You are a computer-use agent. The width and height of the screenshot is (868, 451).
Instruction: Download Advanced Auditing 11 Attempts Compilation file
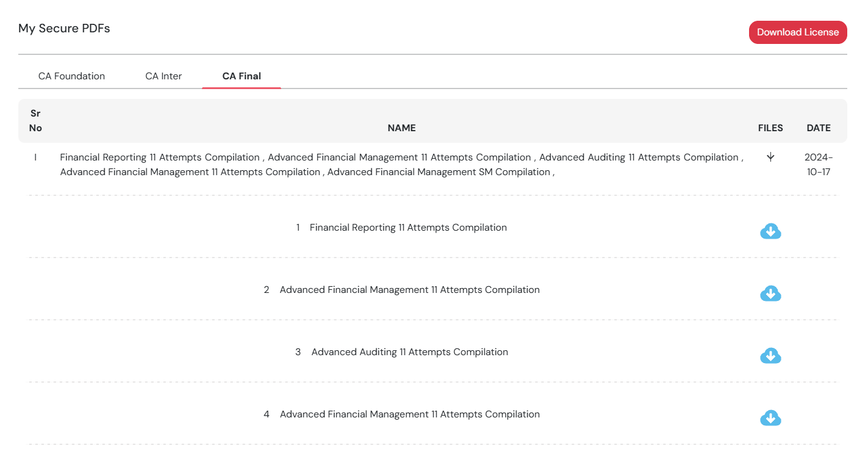click(x=770, y=356)
